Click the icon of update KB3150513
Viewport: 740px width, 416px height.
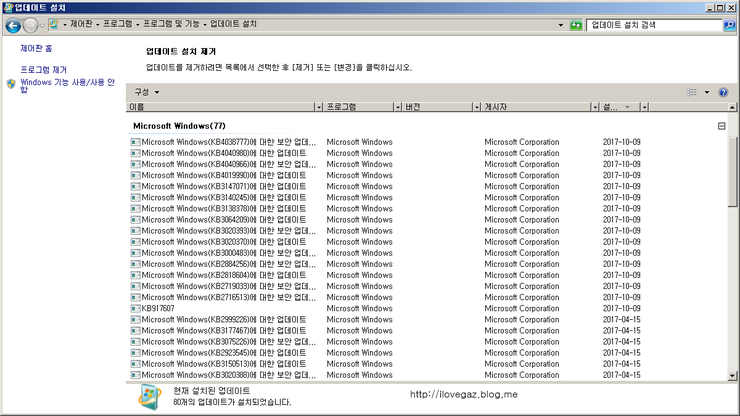[x=135, y=364]
